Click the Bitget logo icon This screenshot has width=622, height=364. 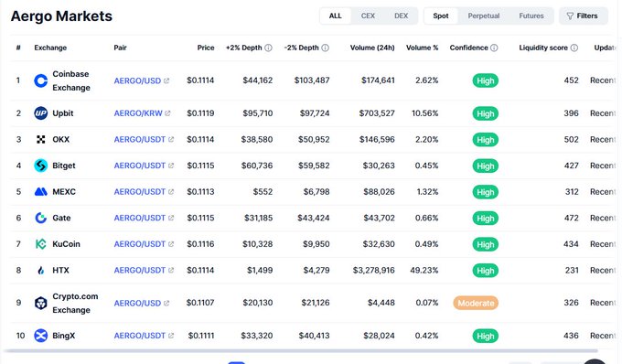(40, 166)
